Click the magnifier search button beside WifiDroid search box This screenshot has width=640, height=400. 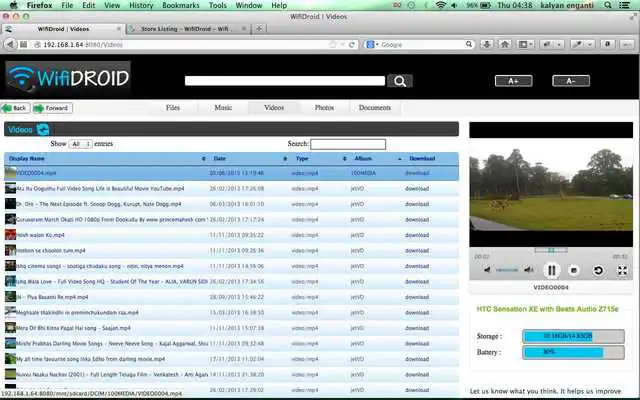pyautogui.click(x=400, y=81)
